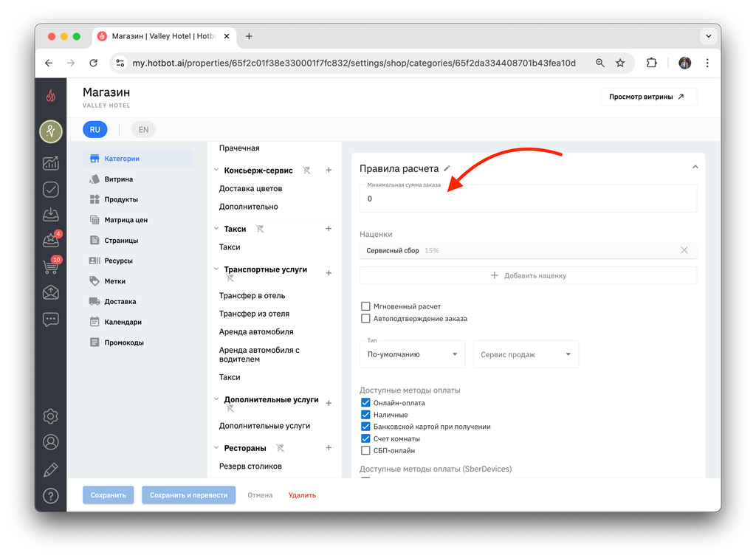This screenshot has width=756, height=558.
Task: Open the analytics chart sidebar icon
Action: (51, 163)
